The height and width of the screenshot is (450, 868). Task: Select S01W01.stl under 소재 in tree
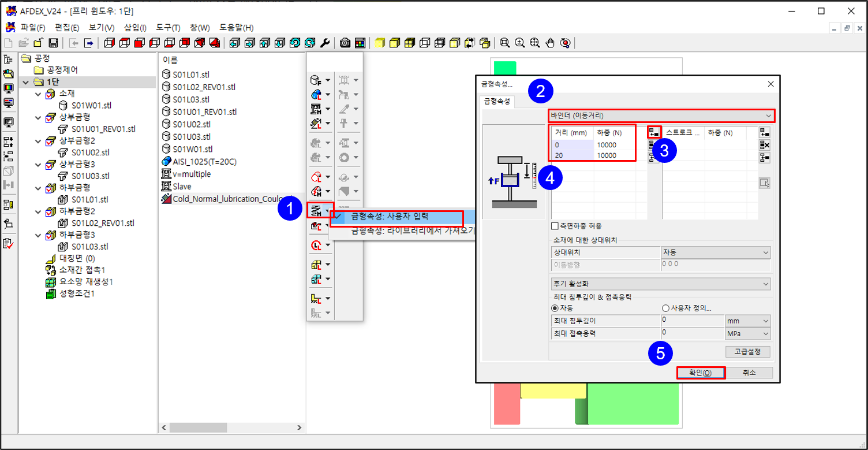91,105
